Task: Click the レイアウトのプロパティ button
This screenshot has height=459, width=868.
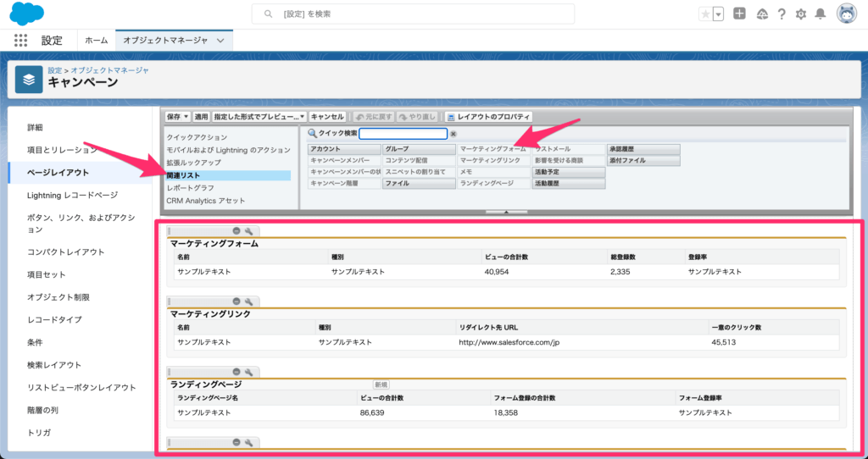Action: (x=487, y=116)
